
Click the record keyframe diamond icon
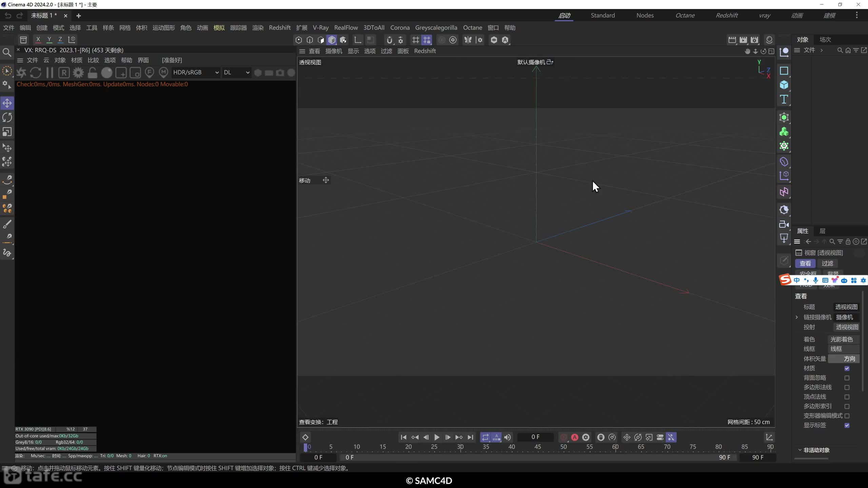pyautogui.click(x=305, y=437)
